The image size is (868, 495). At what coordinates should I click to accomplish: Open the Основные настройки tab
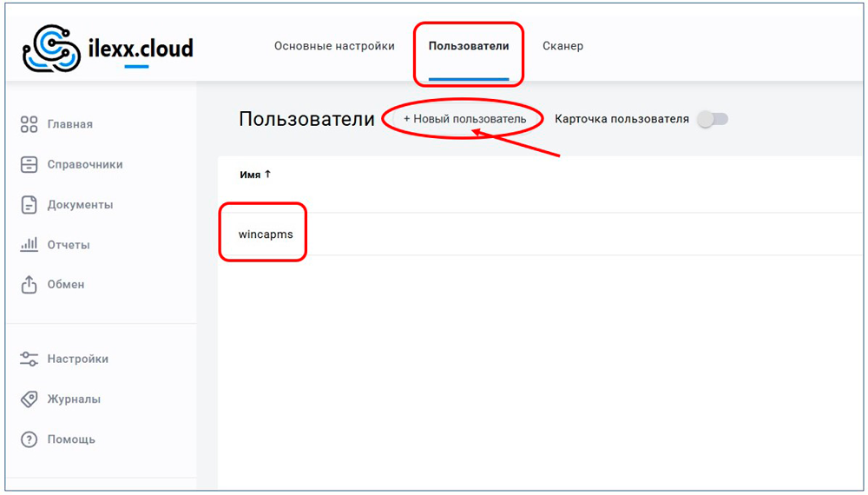point(334,46)
